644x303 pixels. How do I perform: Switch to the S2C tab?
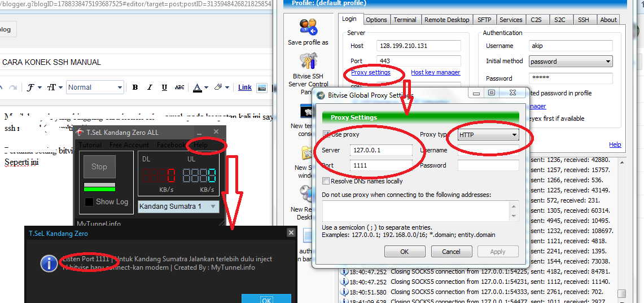coord(560,20)
